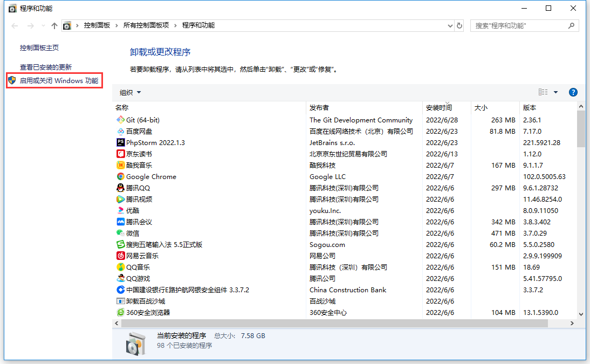Open the 组织 dropdown menu
The width and height of the screenshot is (590, 364).
click(130, 92)
